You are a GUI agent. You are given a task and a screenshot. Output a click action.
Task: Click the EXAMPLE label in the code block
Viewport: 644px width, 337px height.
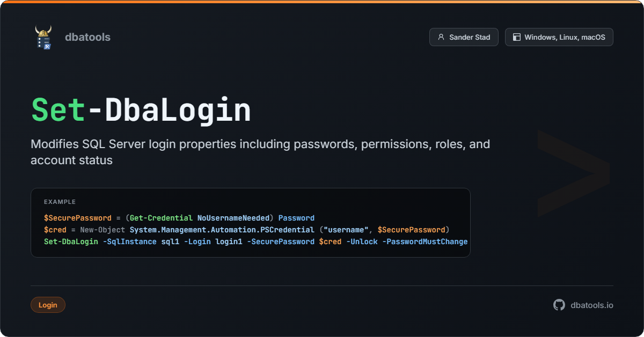pyautogui.click(x=60, y=202)
